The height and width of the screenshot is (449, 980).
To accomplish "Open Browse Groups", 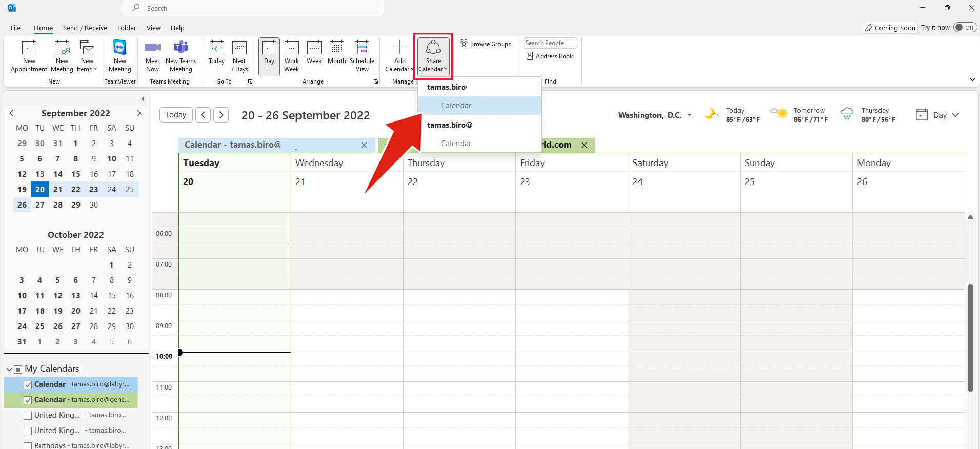I will 485,44.
